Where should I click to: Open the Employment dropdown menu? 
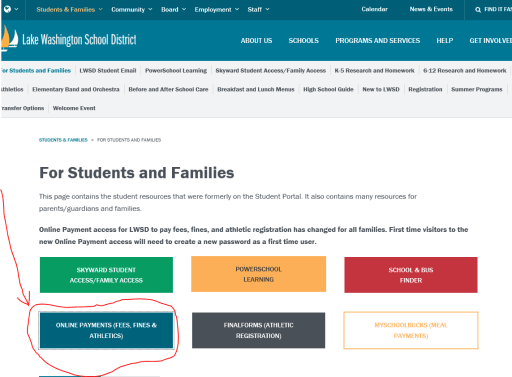point(217,9)
